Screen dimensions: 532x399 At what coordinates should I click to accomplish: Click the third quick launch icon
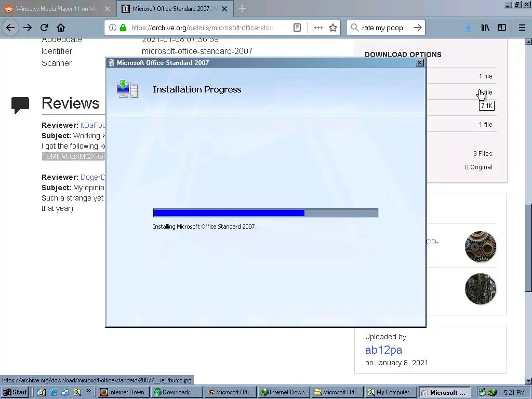pyautogui.click(x=65, y=392)
